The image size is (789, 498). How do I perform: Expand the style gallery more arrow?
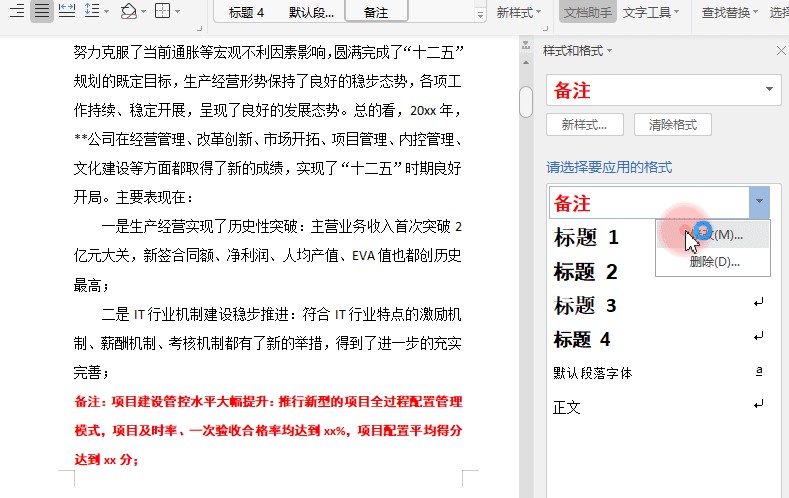480,15
